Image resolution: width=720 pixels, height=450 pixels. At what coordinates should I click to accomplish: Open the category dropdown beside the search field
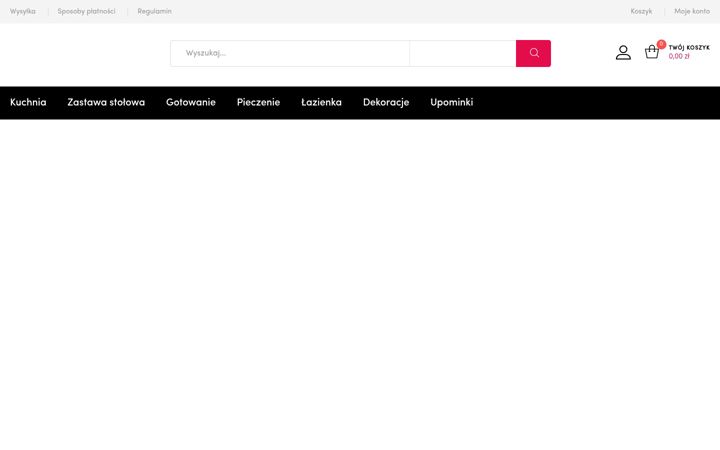click(x=463, y=53)
